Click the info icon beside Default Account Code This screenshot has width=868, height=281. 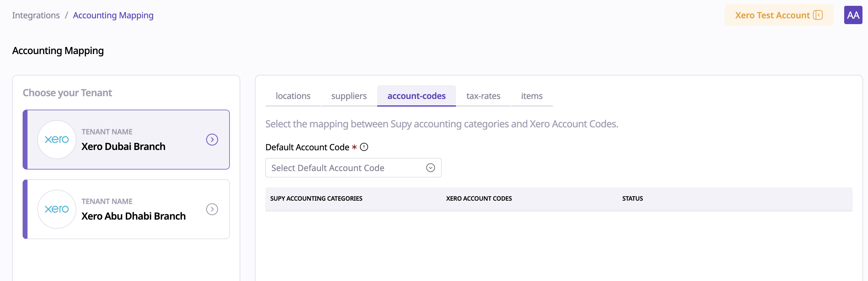click(364, 147)
